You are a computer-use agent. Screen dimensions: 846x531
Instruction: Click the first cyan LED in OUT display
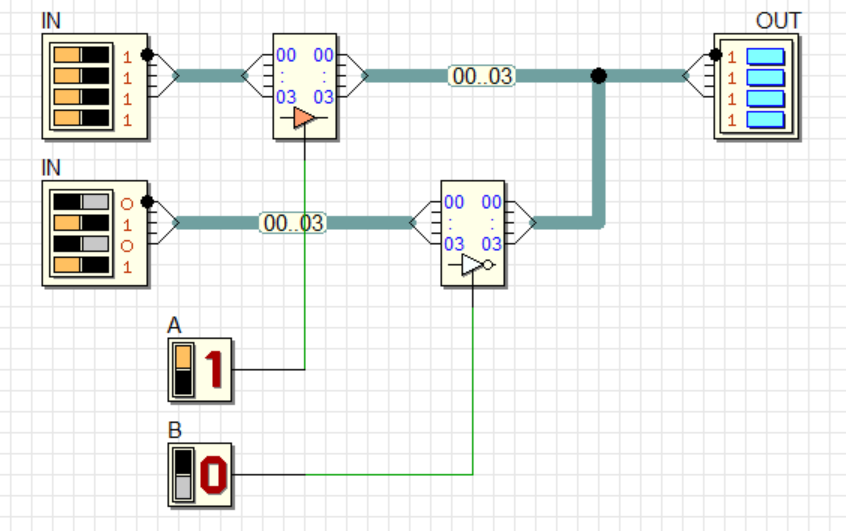pyautogui.click(x=766, y=57)
